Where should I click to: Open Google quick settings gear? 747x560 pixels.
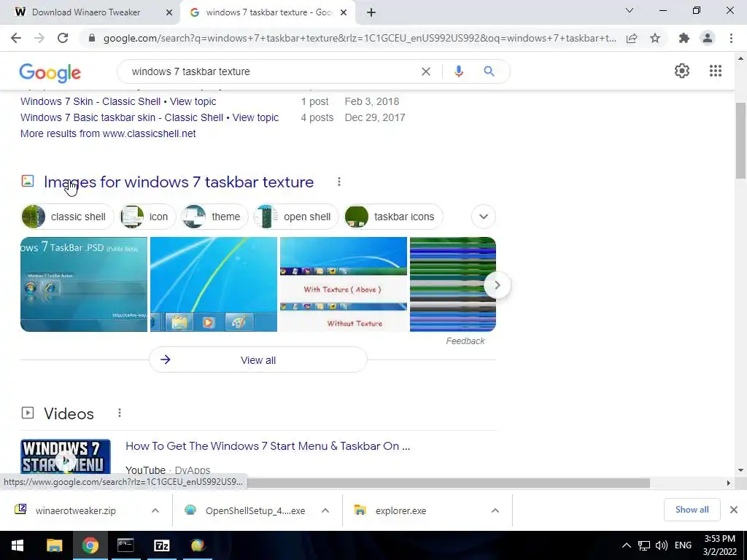point(682,71)
